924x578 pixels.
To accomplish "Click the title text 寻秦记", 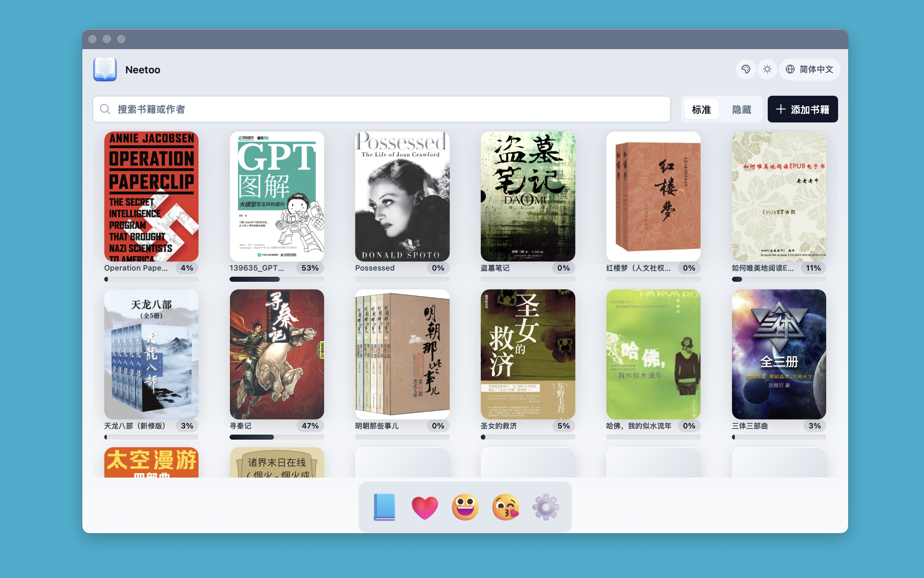I will (x=240, y=426).
